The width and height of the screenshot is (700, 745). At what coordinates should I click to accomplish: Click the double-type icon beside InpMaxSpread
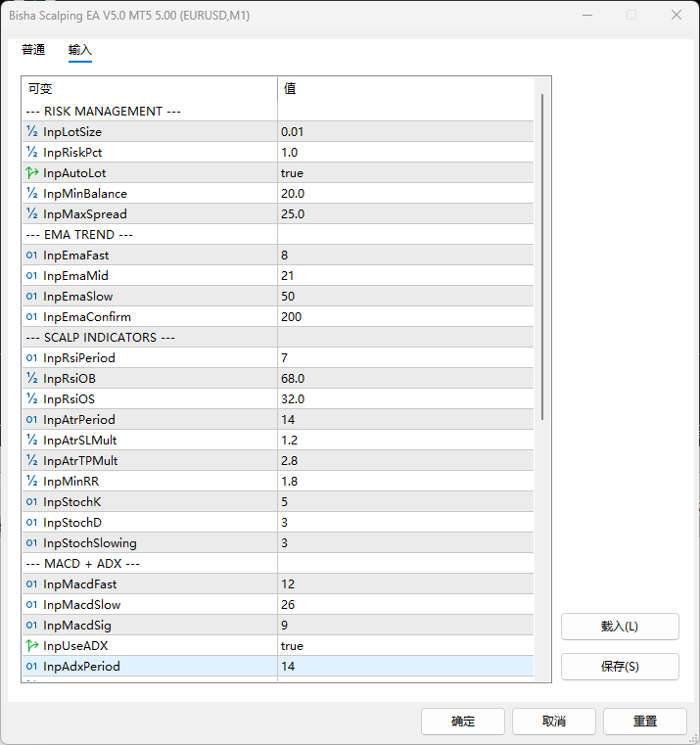(32, 214)
